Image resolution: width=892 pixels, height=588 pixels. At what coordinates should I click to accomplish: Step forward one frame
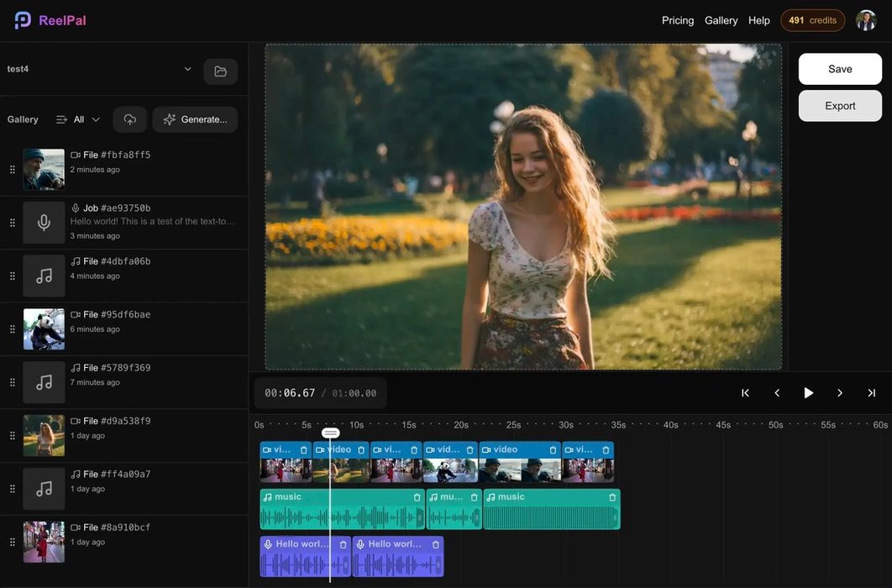point(839,393)
